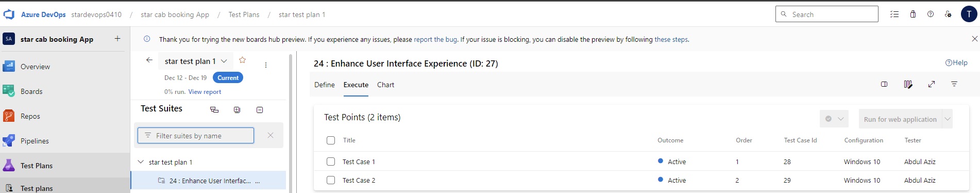Favorite star test plan 1 with star icon
The width and height of the screenshot is (980, 193).
[x=242, y=60]
